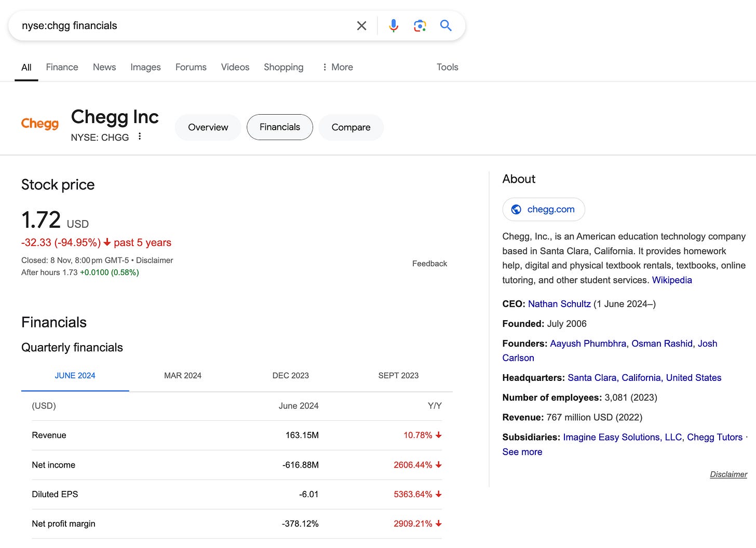The height and width of the screenshot is (548, 756).
Task: Open three-dot menu beside NYSE: CHGG
Action: coord(140,136)
